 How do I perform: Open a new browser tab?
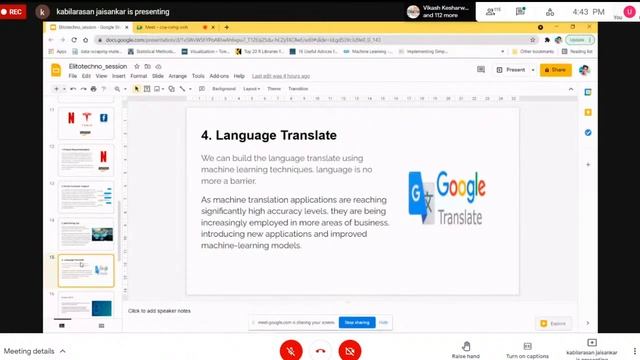pyautogui.click(x=227, y=27)
